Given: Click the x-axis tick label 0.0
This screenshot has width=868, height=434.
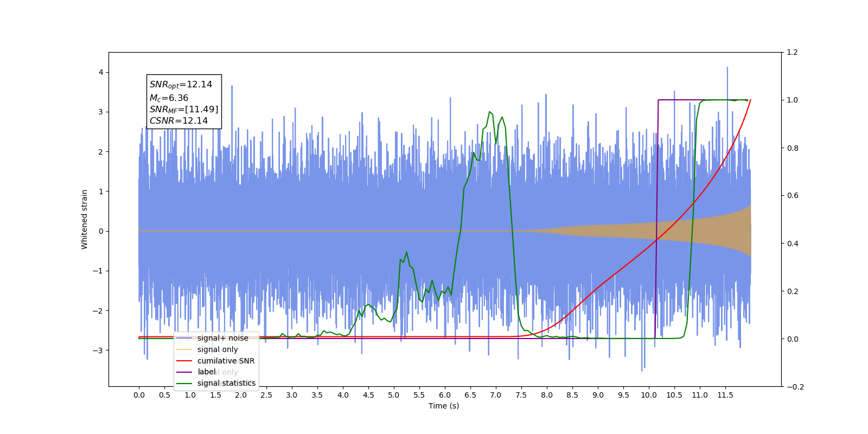Looking at the screenshot, I should pos(139,395).
